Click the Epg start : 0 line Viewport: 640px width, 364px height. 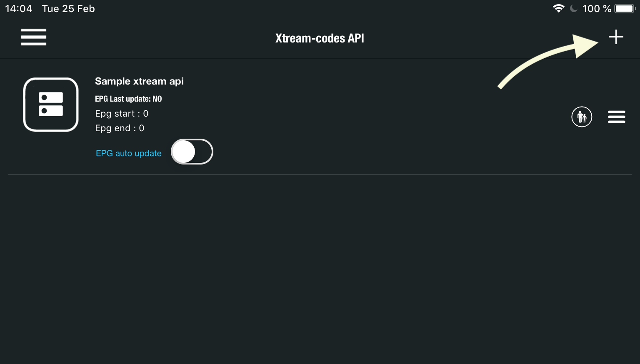(122, 114)
